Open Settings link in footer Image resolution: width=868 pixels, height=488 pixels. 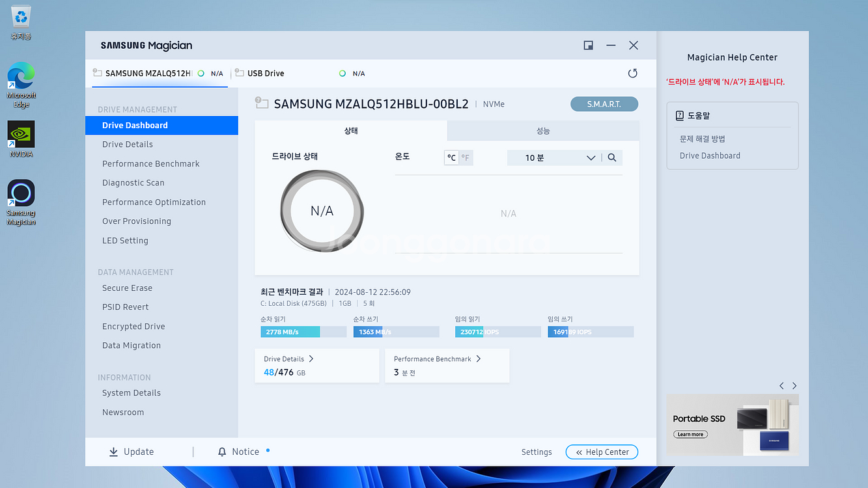pyautogui.click(x=537, y=452)
